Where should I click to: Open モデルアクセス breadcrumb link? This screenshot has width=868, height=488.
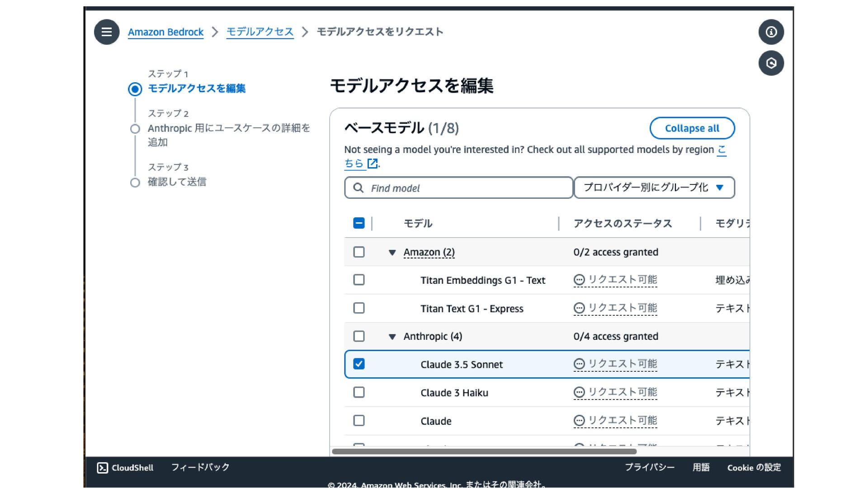260,32
